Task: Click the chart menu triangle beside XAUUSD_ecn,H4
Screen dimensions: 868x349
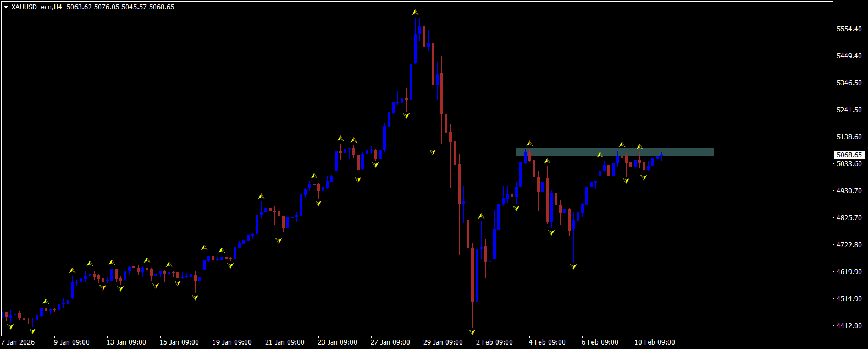Action: pyautogui.click(x=6, y=7)
